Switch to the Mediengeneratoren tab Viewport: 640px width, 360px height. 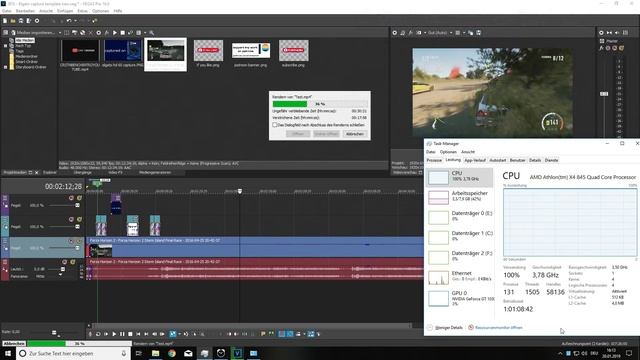(155, 173)
